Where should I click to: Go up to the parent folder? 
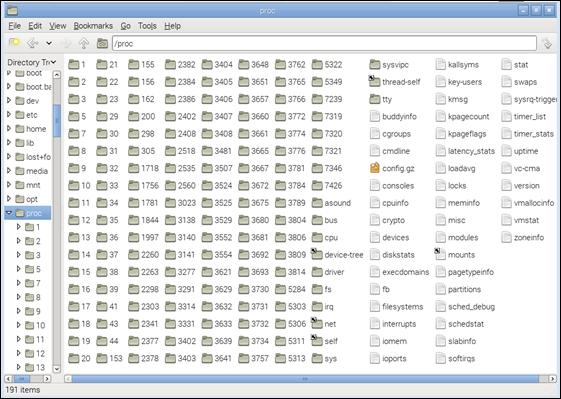point(84,43)
